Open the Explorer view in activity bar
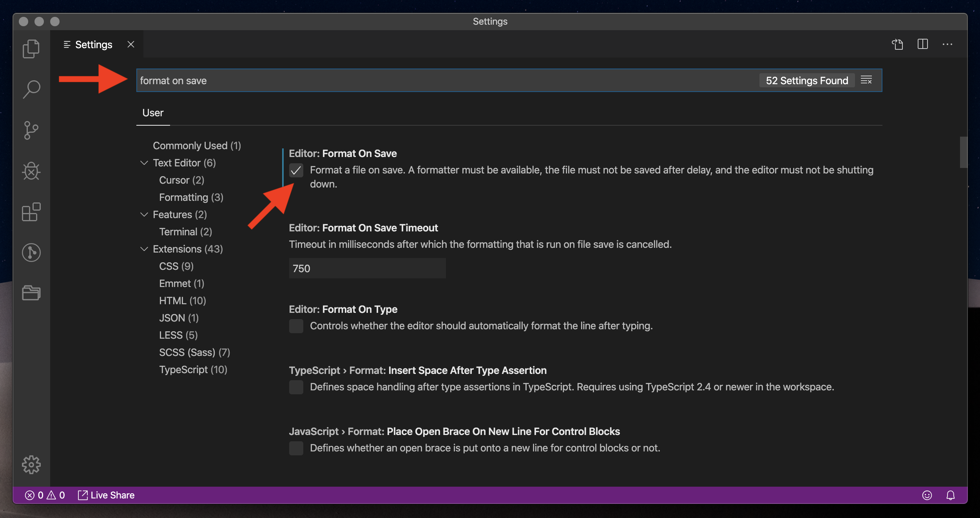 point(31,49)
